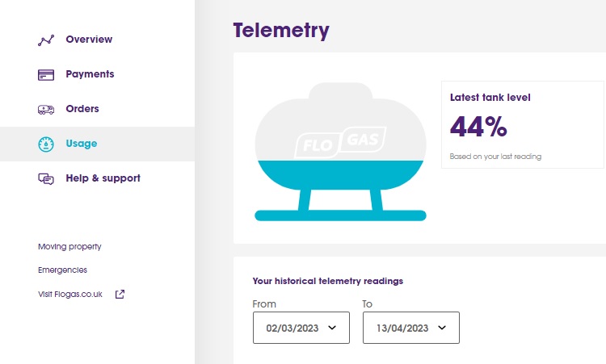Open the To date dropdown
This screenshot has width=606, height=364.
[x=410, y=328]
